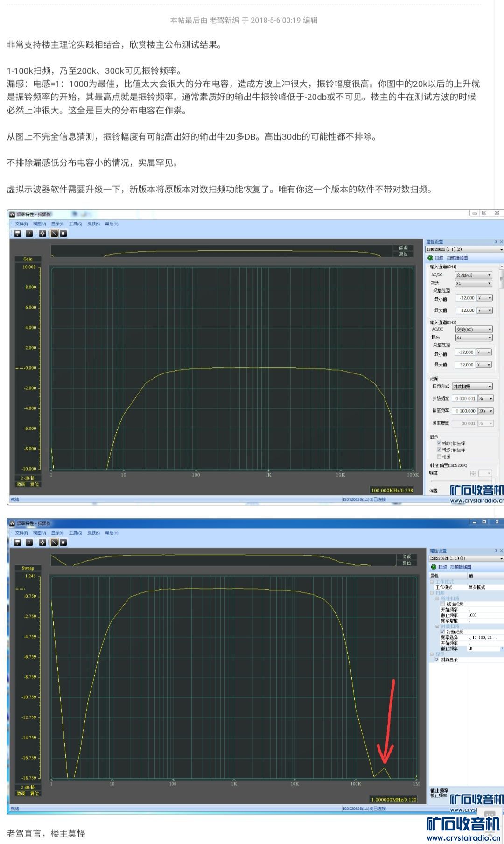Screen dimensions: 504x844
Task: Select the sweep line tool, lower window
Action: click(x=54, y=542)
